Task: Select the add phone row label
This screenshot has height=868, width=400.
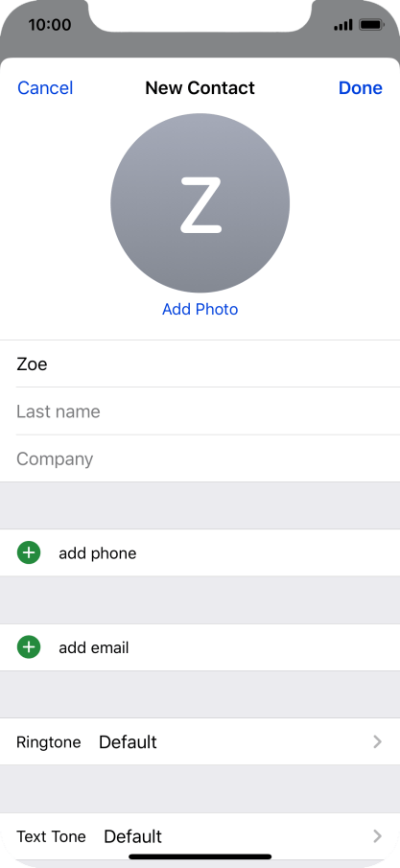Action: 98,553
